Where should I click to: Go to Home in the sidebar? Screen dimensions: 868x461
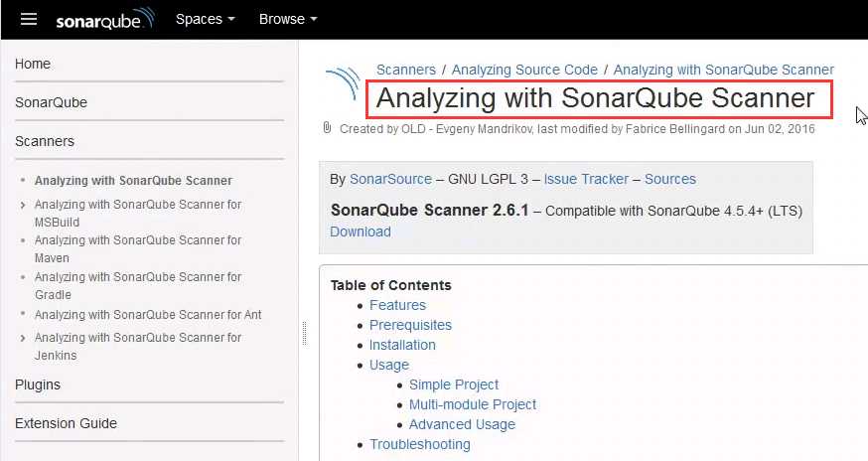pyautogui.click(x=33, y=64)
